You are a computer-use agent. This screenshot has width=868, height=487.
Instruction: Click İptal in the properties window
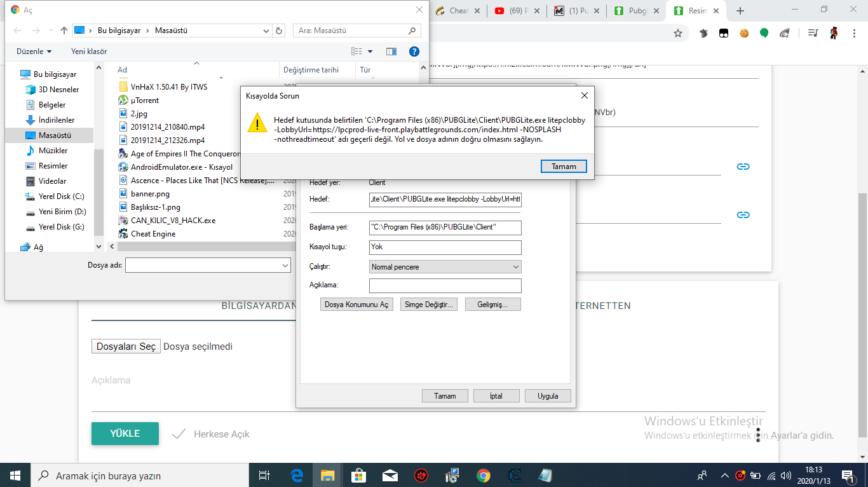[x=496, y=395]
